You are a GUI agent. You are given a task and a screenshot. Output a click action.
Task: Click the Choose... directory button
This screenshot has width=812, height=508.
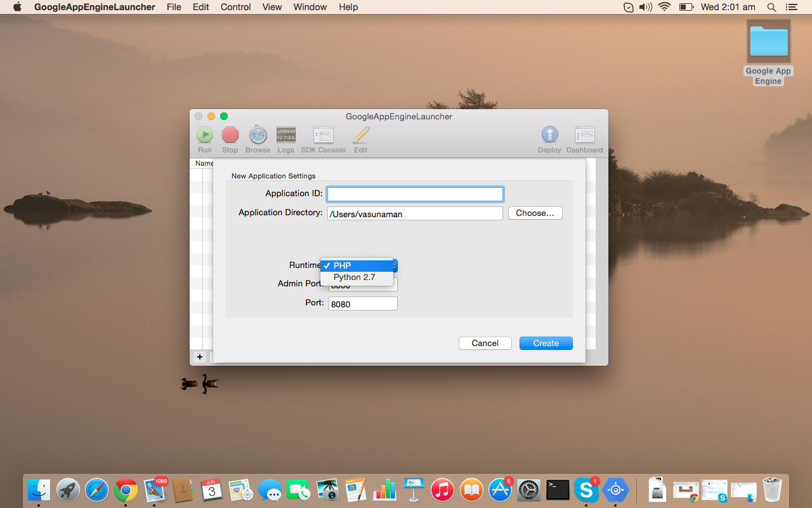click(535, 213)
